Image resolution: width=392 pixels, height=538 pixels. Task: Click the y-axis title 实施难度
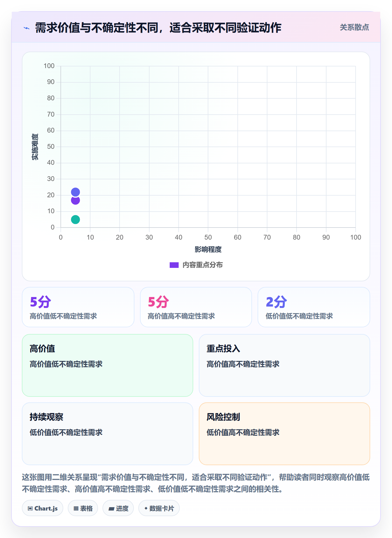point(35,147)
